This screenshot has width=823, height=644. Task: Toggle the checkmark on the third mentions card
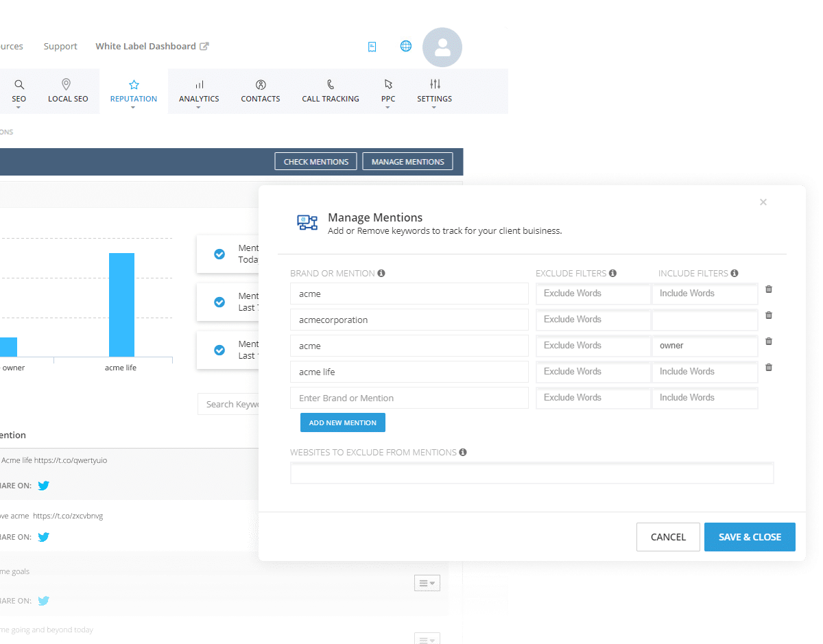[219, 350]
